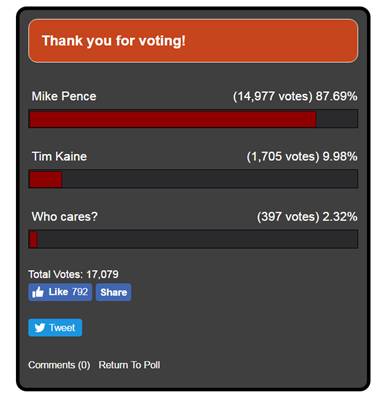Click the unfilled part of Pence bar

337,119
